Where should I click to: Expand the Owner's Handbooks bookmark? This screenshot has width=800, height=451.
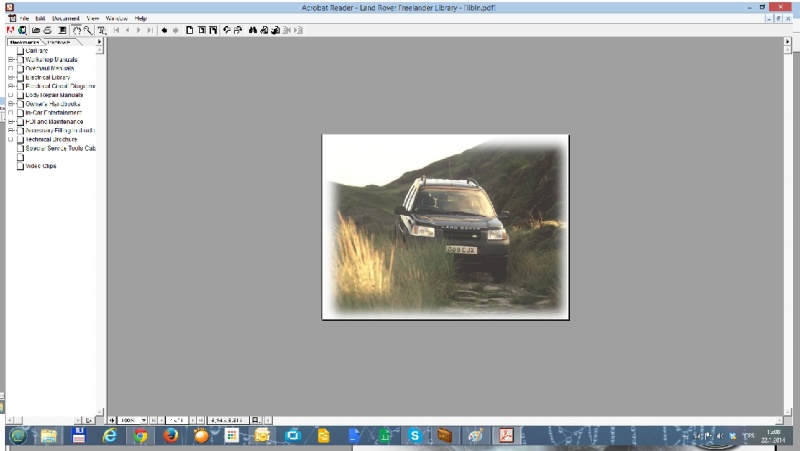pyautogui.click(x=11, y=104)
